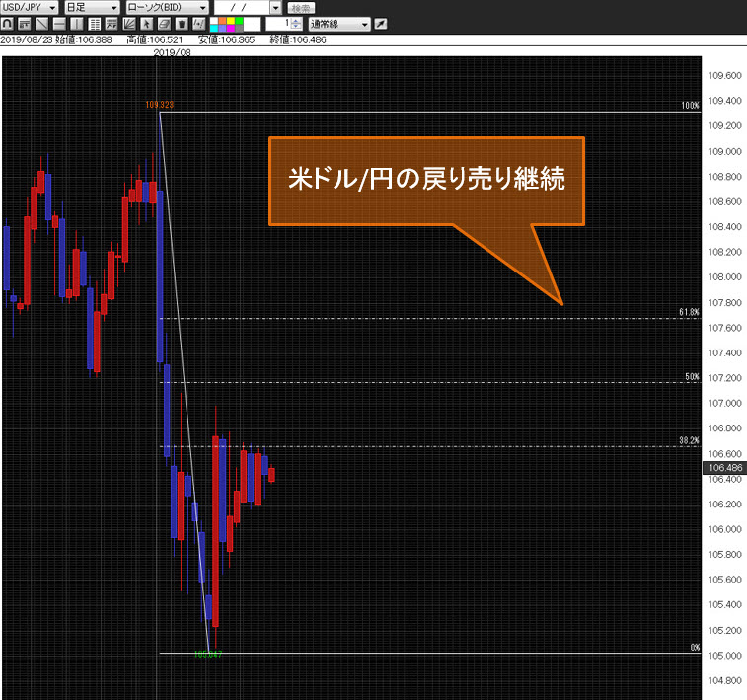Increase line width with stepper up arrow

[296, 21]
